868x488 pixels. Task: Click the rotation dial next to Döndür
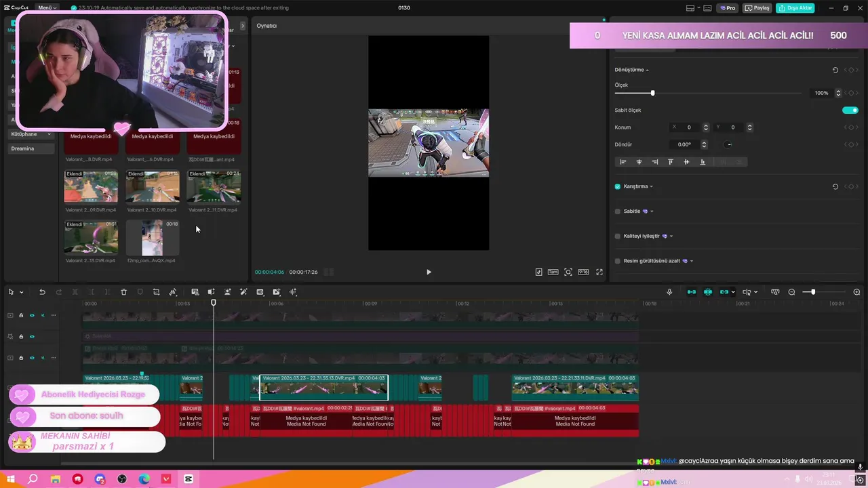coord(729,144)
